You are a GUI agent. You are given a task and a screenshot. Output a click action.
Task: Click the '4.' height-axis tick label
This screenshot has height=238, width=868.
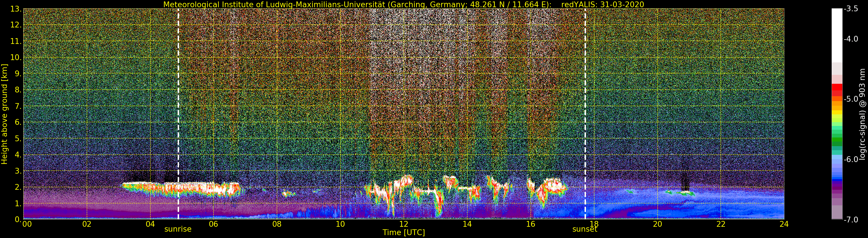(18, 155)
